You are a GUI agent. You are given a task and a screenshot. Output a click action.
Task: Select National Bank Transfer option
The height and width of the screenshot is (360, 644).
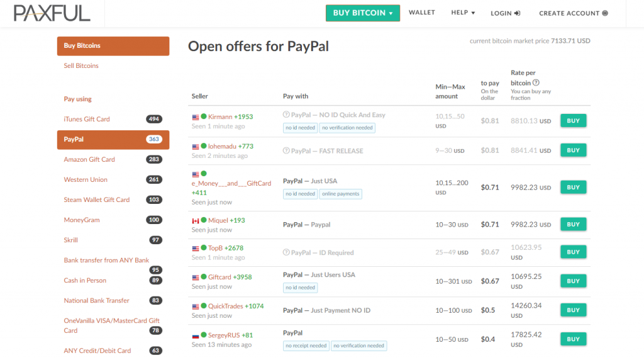(x=96, y=300)
